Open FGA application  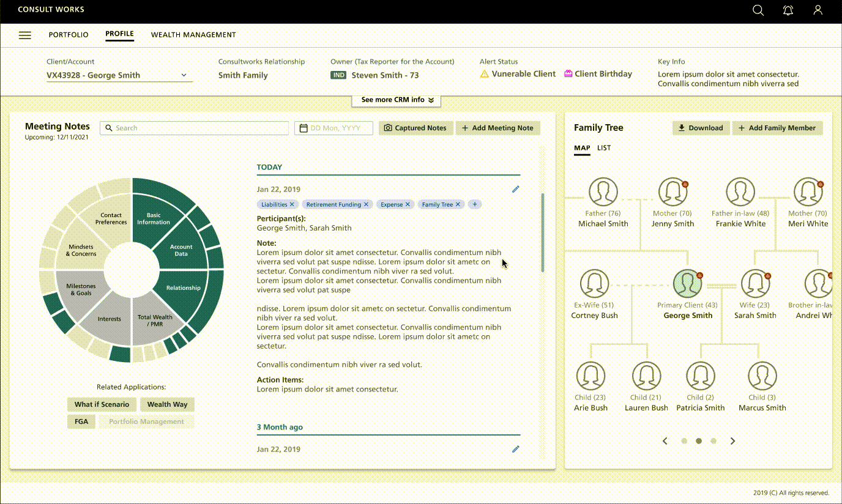pos(81,421)
